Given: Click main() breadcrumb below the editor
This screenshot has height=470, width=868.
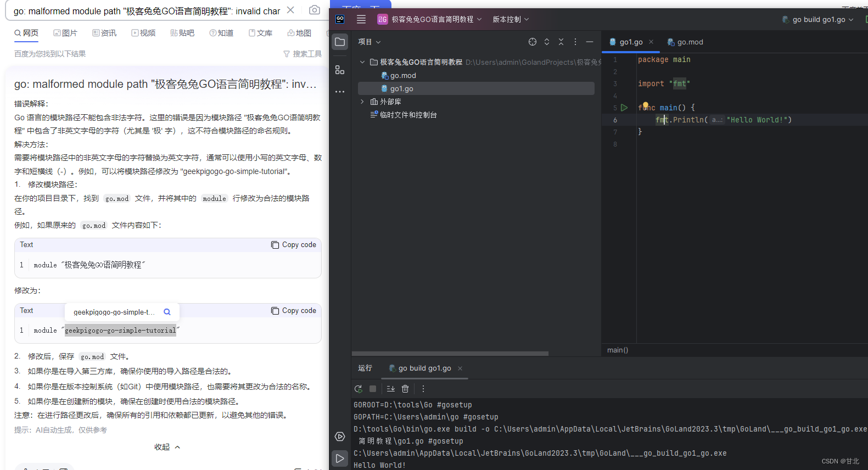Looking at the screenshot, I should [x=618, y=350].
